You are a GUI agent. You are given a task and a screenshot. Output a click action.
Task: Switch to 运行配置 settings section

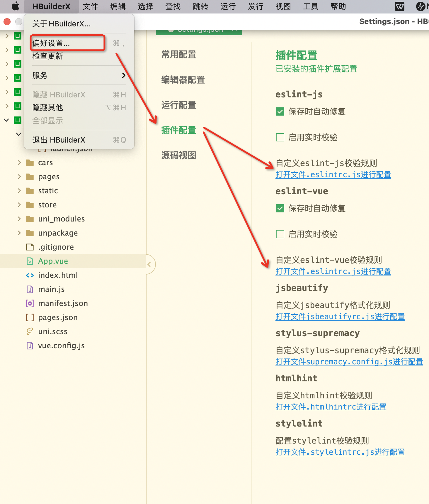click(179, 105)
